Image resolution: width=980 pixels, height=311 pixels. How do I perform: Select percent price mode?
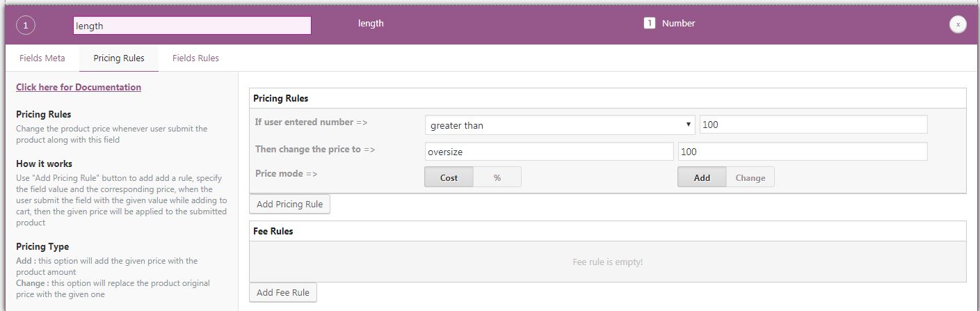[x=497, y=177]
